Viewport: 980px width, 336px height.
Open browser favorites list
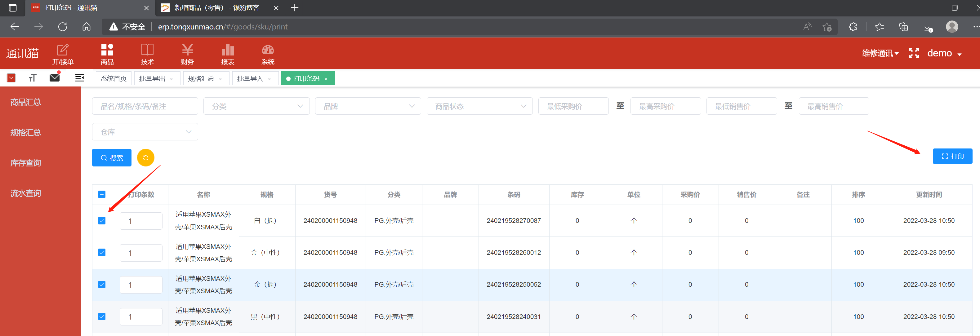click(879, 27)
